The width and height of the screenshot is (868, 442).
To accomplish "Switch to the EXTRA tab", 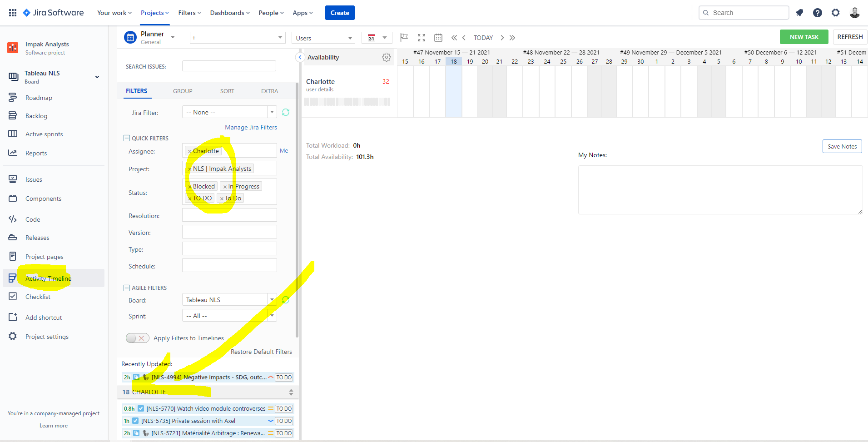I will [269, 91].
